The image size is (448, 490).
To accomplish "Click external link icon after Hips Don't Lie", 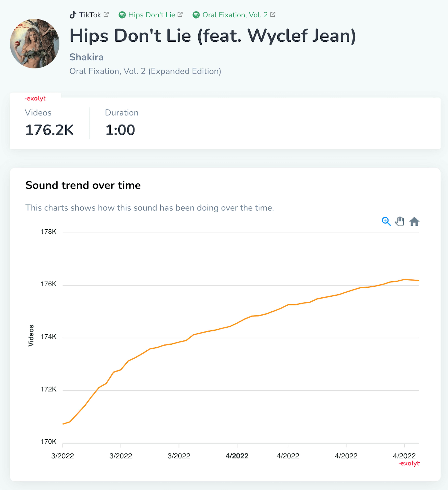I will pyautogui.click(x=180, y=14).
